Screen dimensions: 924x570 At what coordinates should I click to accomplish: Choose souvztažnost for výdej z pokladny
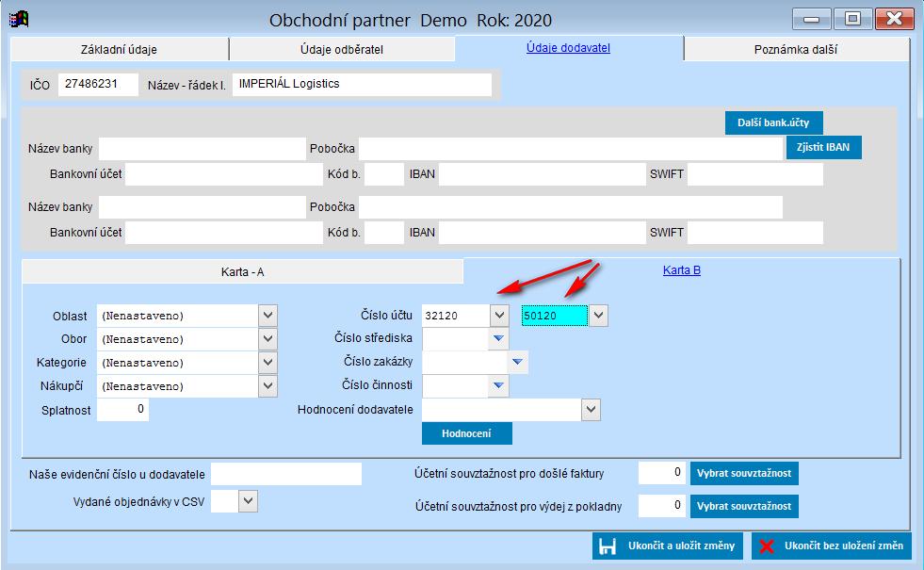(744, 506)
